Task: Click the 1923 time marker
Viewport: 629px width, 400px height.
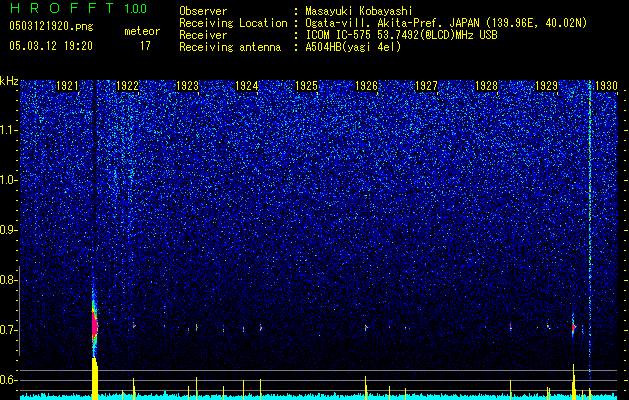Action: pos(187,86)
